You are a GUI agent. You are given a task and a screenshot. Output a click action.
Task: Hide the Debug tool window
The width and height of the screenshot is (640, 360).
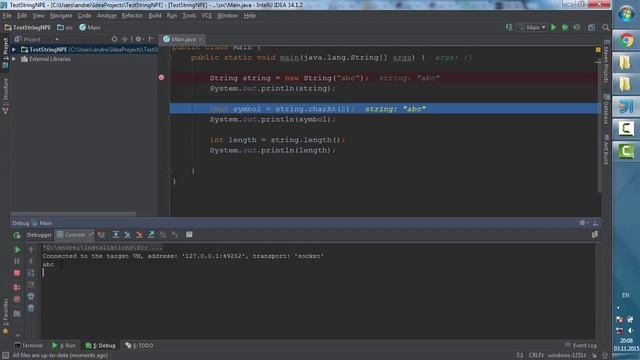point(596,223)
